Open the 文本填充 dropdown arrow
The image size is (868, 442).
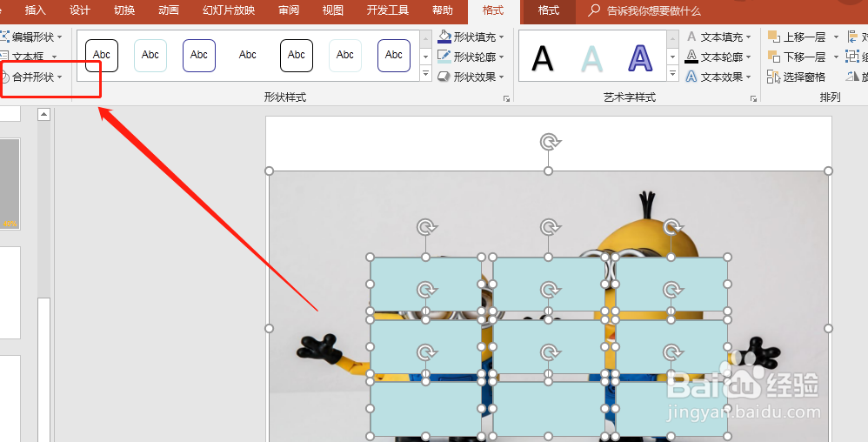[x=749, y=37]
